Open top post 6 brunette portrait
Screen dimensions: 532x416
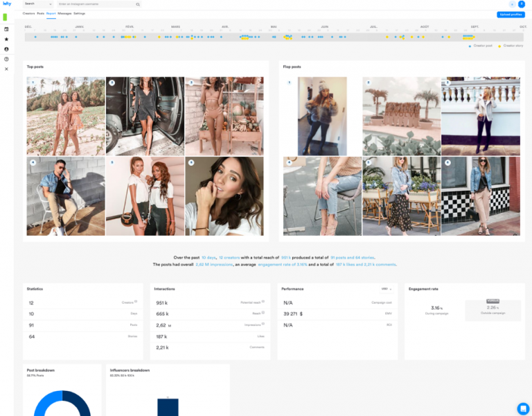tap(224, 196)
